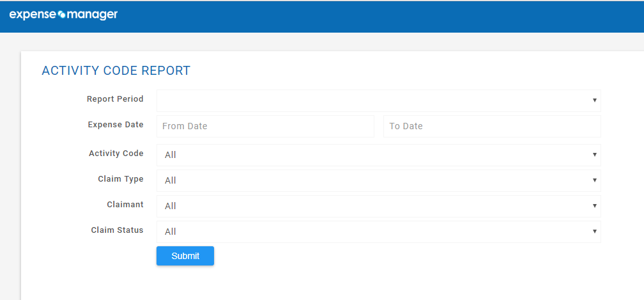
Task: Click the Activity Code dropdown arrow
Action: pos(594,155)
